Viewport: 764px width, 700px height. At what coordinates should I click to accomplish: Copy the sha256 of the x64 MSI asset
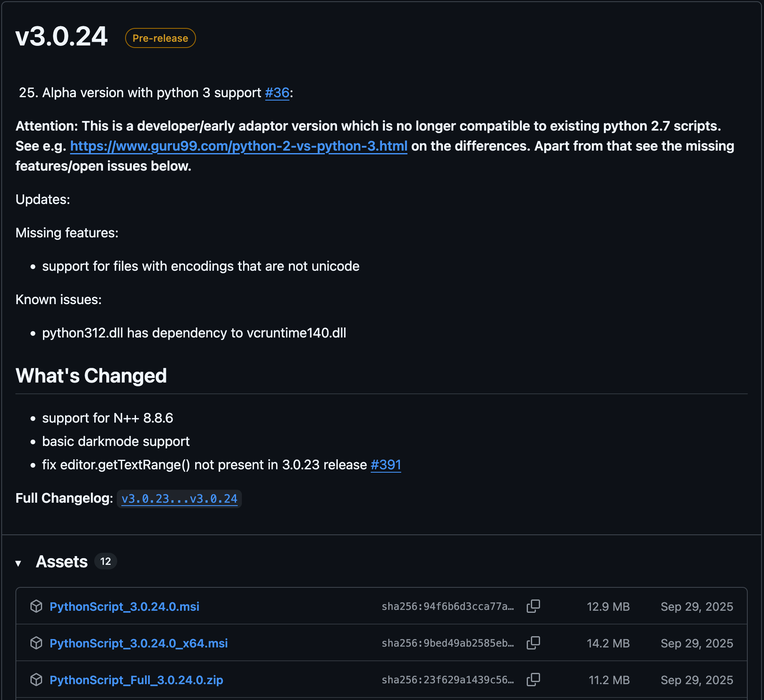tap(534, 642)
